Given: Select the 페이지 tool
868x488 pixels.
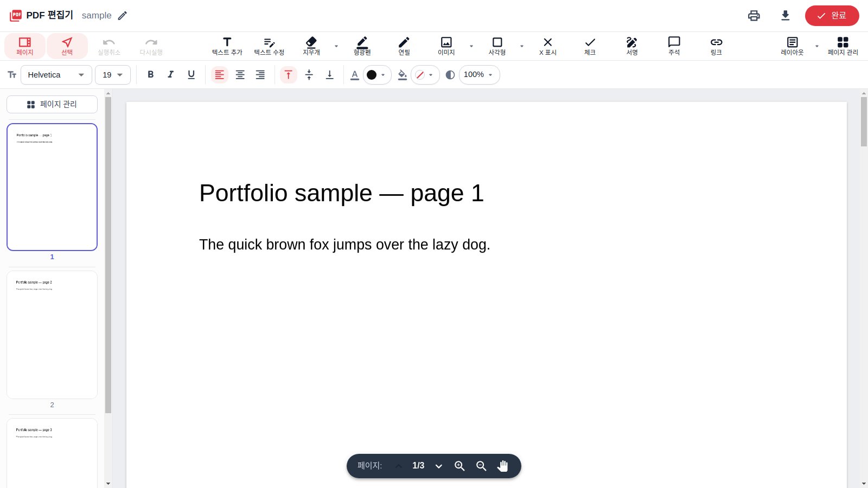Looking at the screenshot, I should tap(25, 46).
